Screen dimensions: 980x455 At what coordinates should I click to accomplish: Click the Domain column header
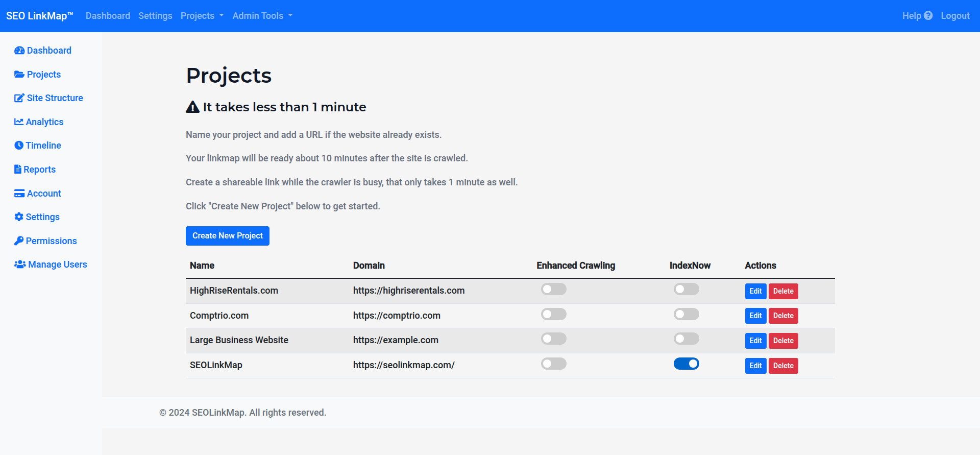point(369,266)
